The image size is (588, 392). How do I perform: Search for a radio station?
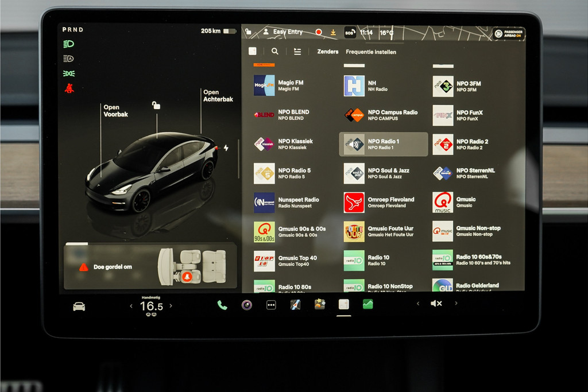tap(275, 51)
